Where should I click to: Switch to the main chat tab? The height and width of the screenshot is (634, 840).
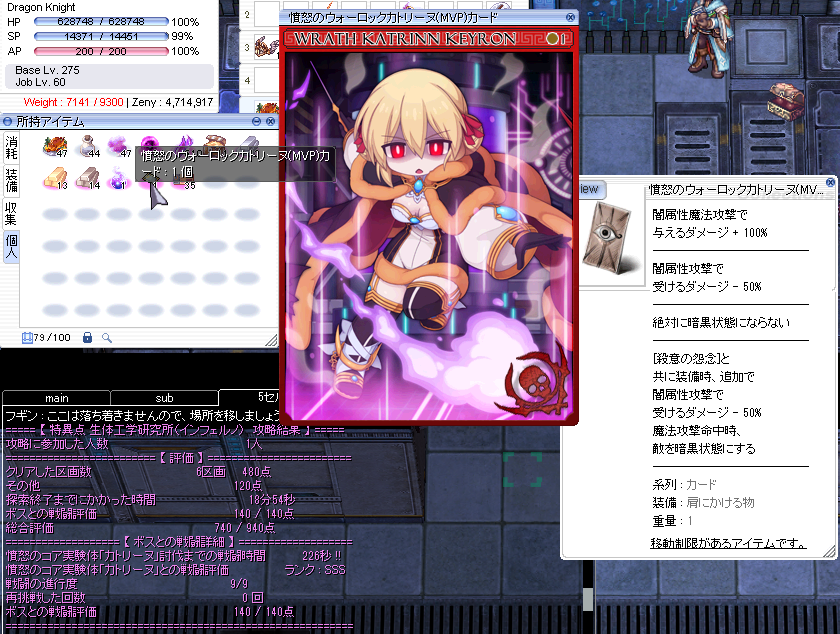(56, 398)
